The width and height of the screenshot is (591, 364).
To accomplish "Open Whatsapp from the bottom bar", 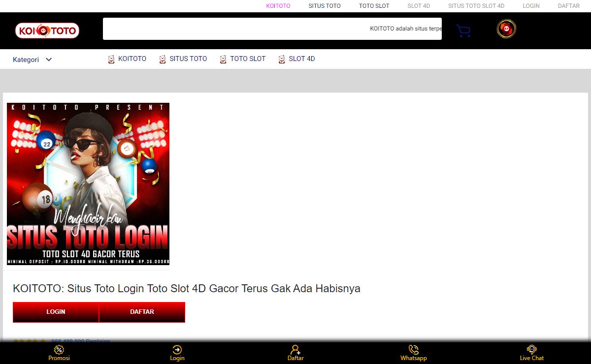I will [414, 350].
